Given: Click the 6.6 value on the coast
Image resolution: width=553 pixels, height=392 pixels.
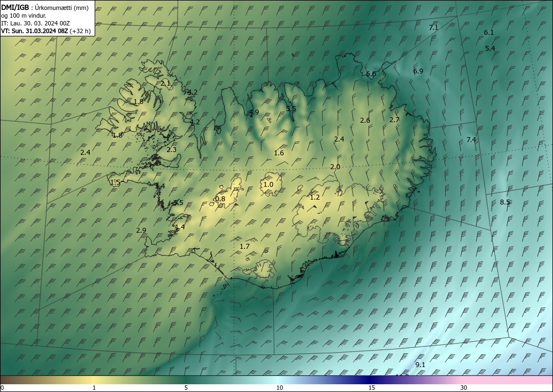Looking at the screenshot, I should (x=371, y=74).
